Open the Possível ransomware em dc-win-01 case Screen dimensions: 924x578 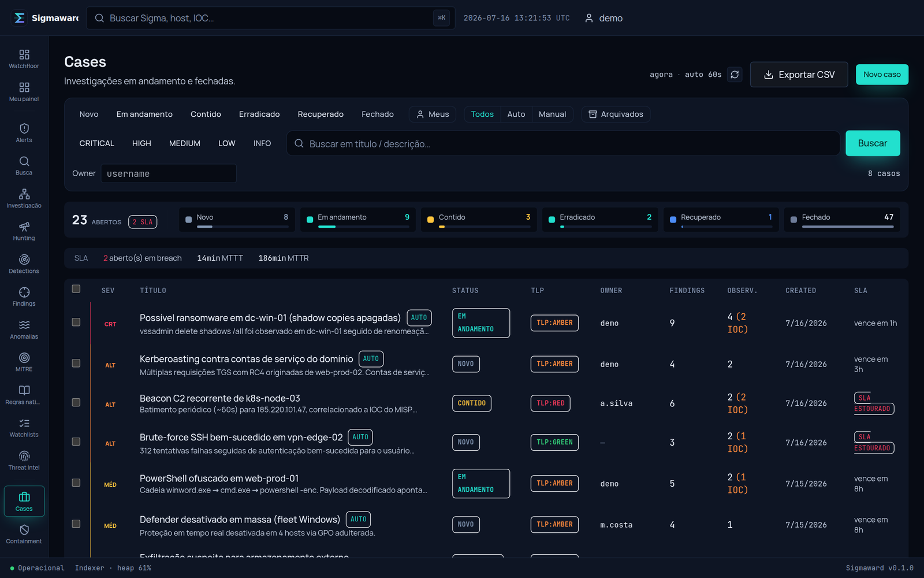pyautogui.click(x=270, y=318)
